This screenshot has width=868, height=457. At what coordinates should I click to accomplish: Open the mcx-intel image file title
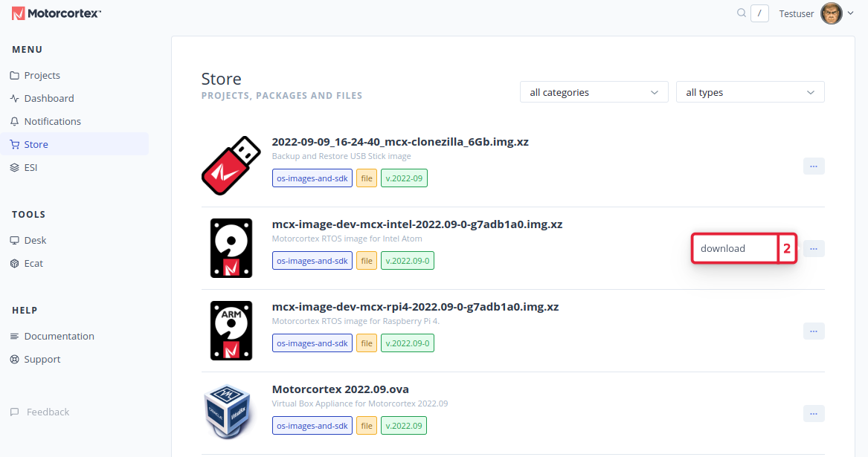(x=417, y=224)
